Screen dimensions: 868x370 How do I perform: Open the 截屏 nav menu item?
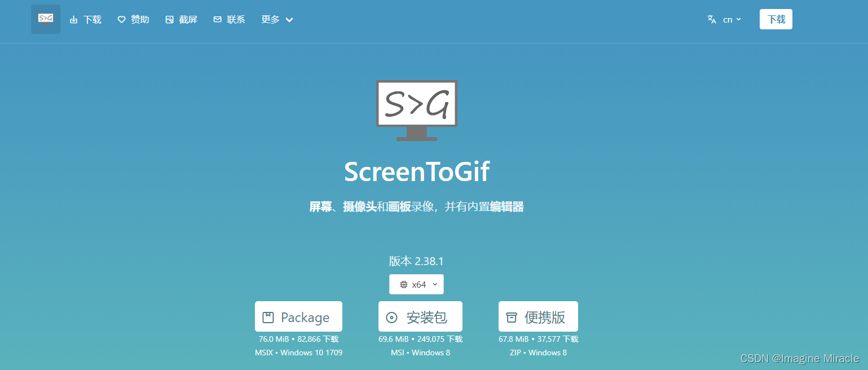pyautogui.click(x=182, y=20)
